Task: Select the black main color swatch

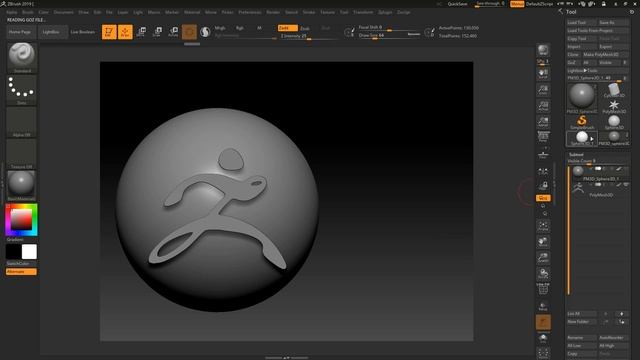Action: point(13,252)
